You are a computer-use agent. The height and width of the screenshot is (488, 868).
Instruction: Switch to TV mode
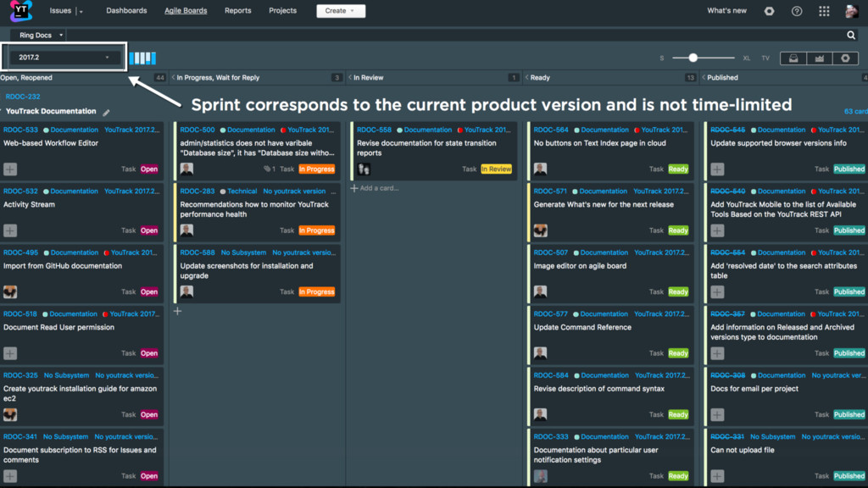click(x=765, y=58)
